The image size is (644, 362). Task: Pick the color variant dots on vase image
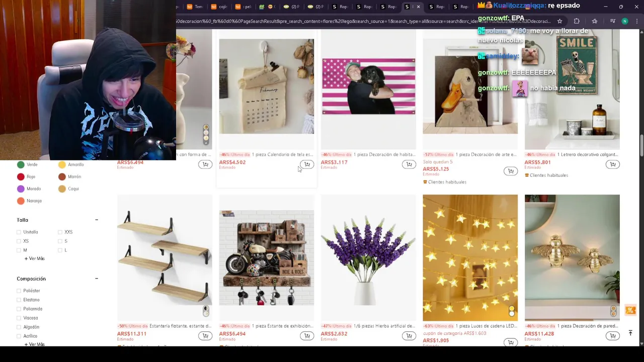[206, 134]
